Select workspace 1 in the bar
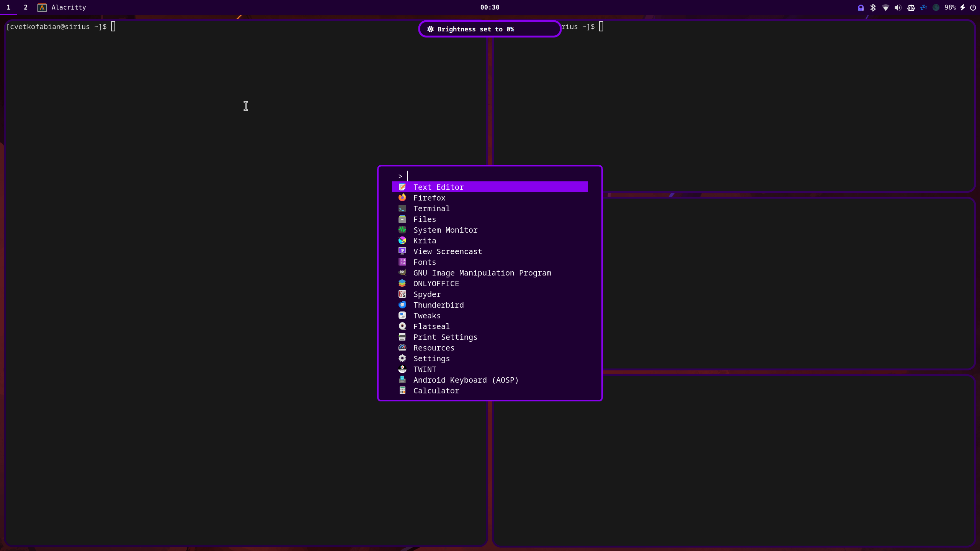The width and height of the screenshot is (980, 551). point(8,8)
